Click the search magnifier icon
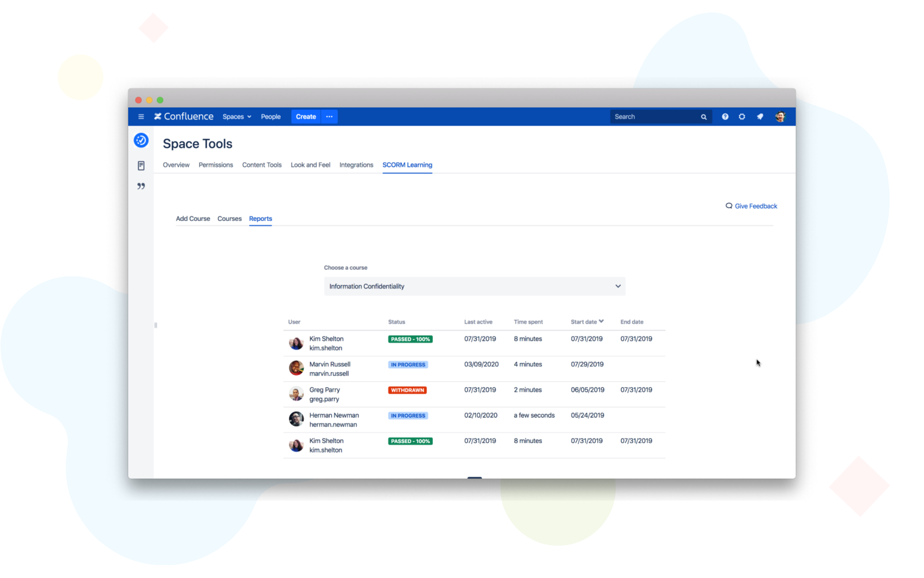The image size is (924, 578). [x=703, y=117]
